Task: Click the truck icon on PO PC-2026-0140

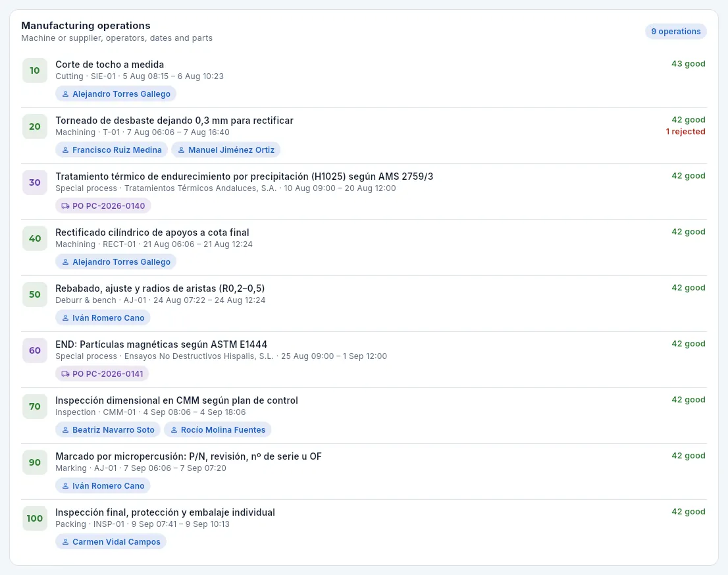Action: 65,205
